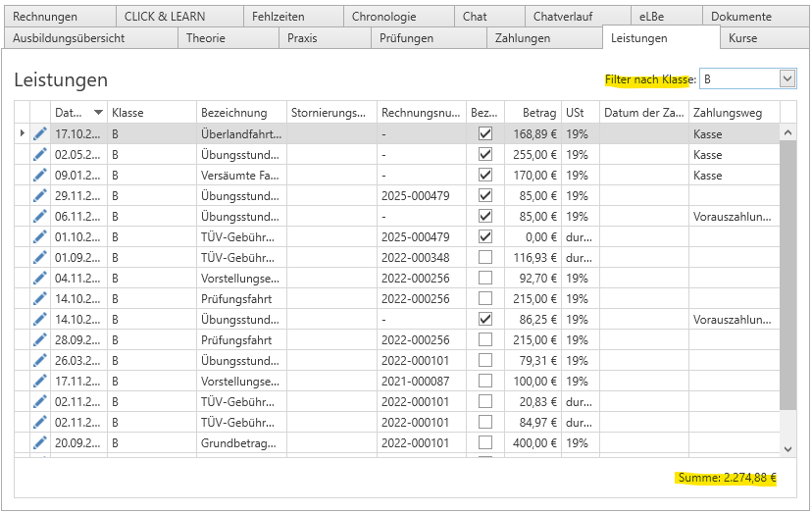Open the Rechnungen tab
This screenshot has width=812, height=513.
pos(60,17)
